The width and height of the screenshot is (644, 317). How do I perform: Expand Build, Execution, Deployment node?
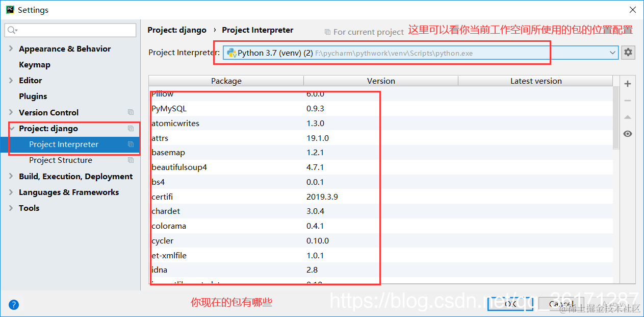pyautogui.click(x=11, y=176)
